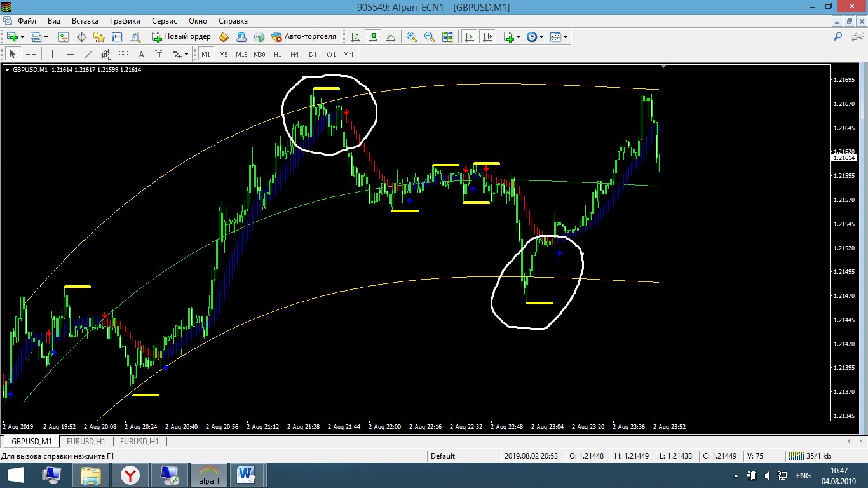This screenshot has width=868, height=488.
Task: Select the Text Label tool
Action: 159,54
